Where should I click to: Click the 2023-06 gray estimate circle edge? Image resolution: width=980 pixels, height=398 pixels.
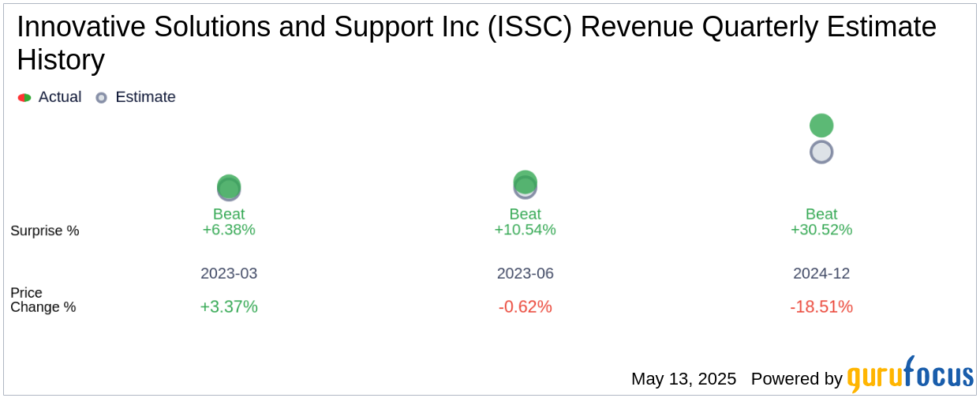pyautogui.click(x=525, y=197)
